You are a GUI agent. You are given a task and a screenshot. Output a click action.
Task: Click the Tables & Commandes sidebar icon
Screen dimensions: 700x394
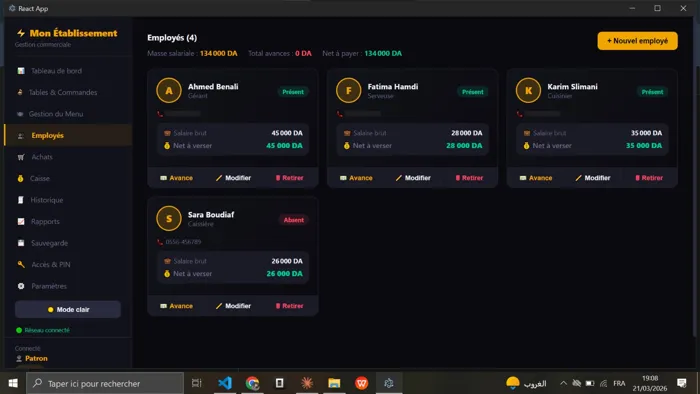(20, 92)
